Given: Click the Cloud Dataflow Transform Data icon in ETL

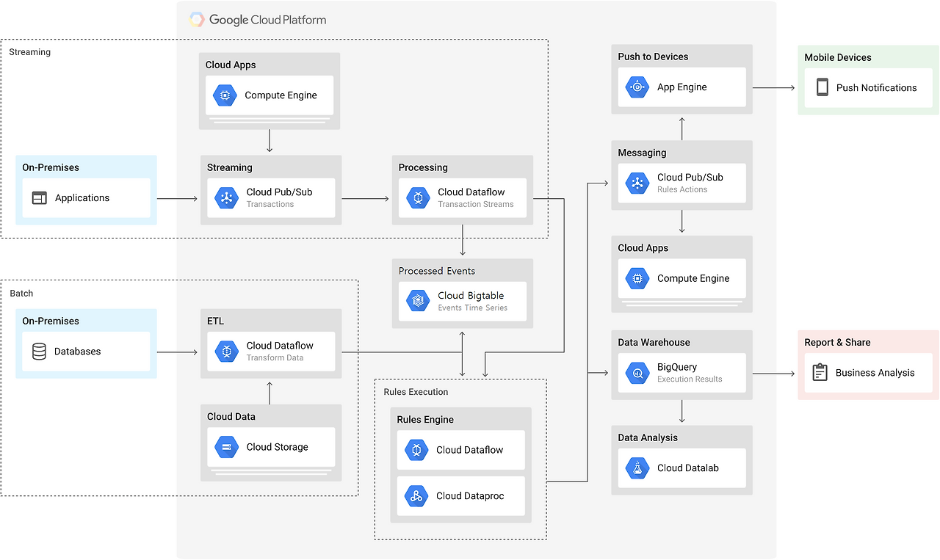Looking at the screenshot, I should 225,351.
